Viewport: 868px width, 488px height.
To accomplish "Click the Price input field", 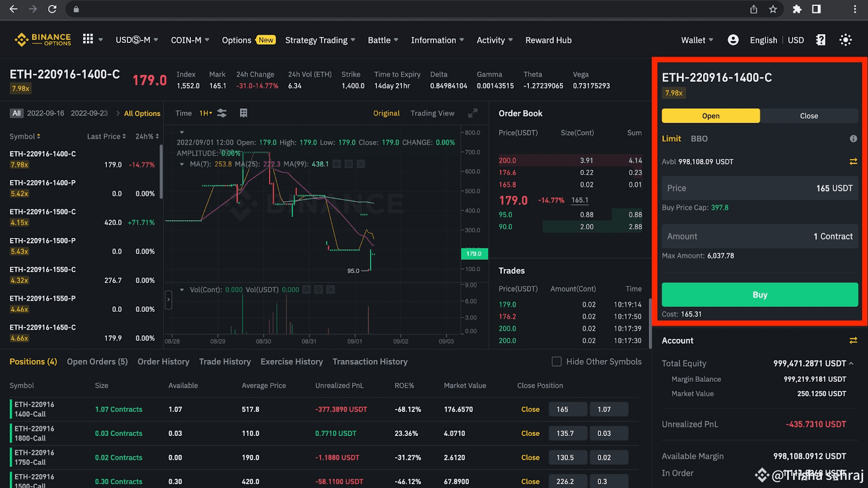I will point(759,188).
